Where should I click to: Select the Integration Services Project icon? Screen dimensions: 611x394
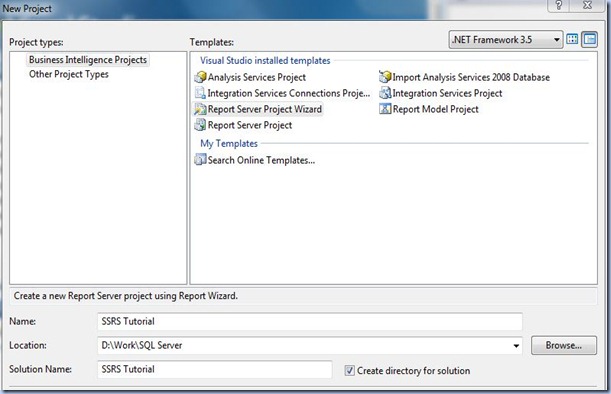(385, 93)
